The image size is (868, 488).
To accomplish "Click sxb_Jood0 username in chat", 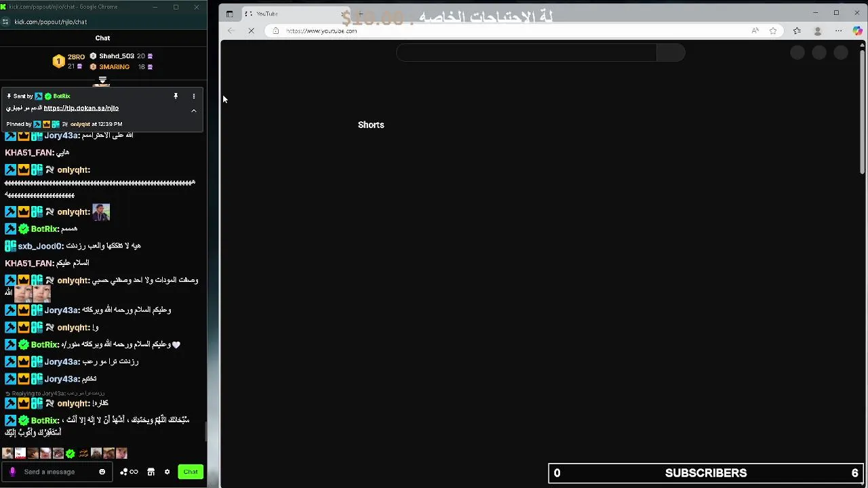I will (40, 246).
